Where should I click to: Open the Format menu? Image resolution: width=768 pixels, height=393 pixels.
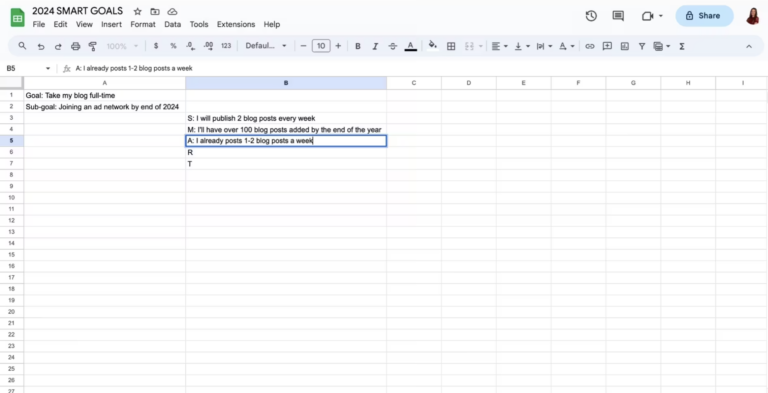143,24
